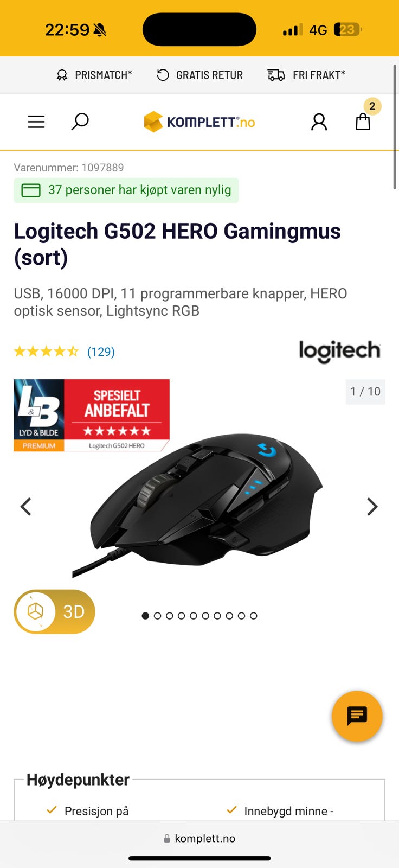Image resolution: width=399 pixels, height=868 pixels.
Task: Tap the Lyd & Bilde Spesielt Anbefalt badge
Action: [x=92, y=416]
